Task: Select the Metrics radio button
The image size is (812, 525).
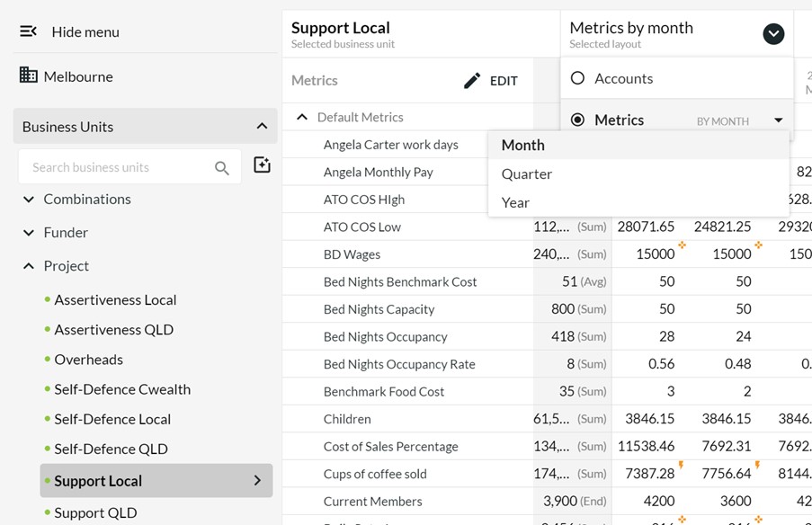Action: point(577,120)
